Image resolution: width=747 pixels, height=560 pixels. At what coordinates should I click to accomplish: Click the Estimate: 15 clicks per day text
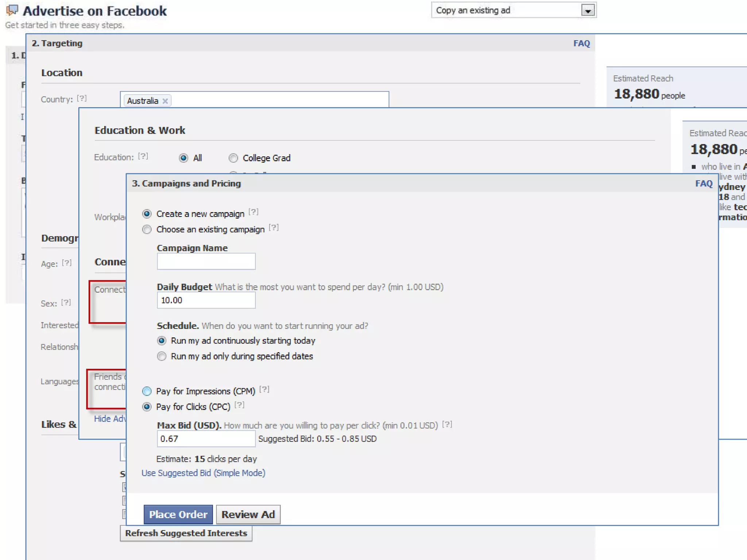coord(206,459)
